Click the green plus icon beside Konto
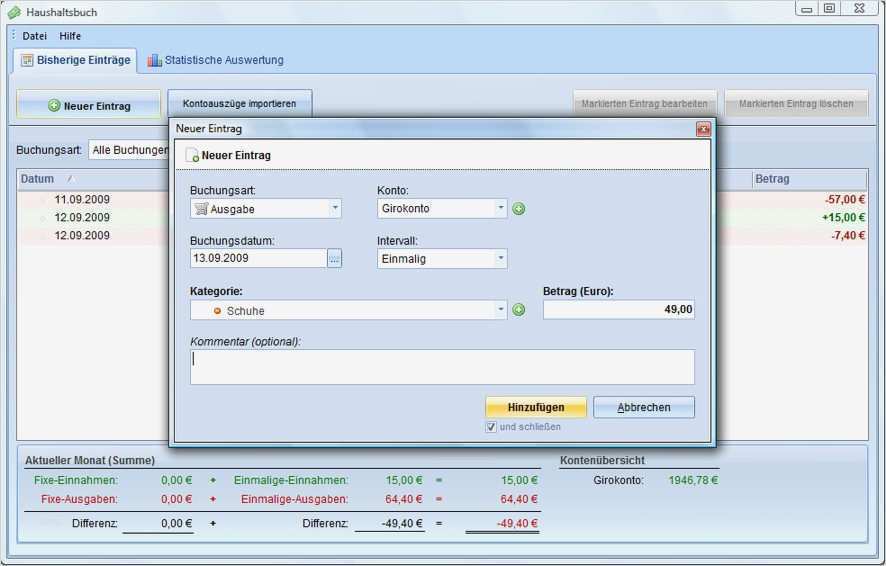 coord(519,209)
